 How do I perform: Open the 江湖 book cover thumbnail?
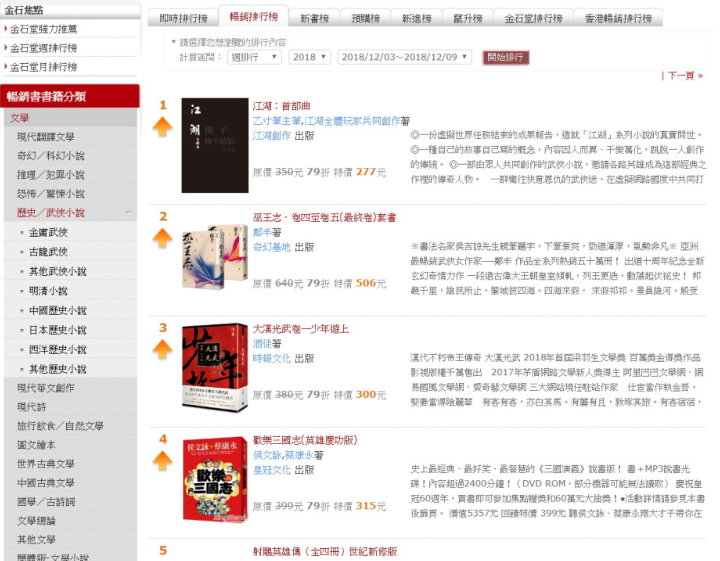point(215,145)
